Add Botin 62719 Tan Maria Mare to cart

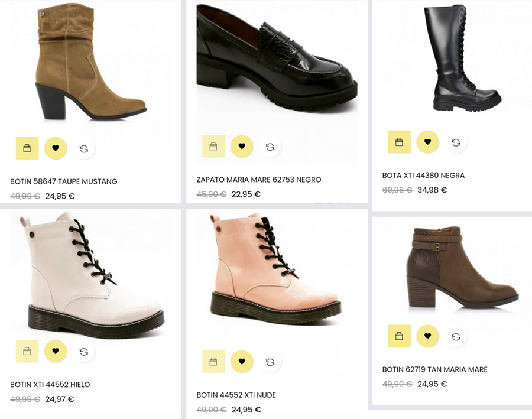pyautogui.click(x=399, y=336)
